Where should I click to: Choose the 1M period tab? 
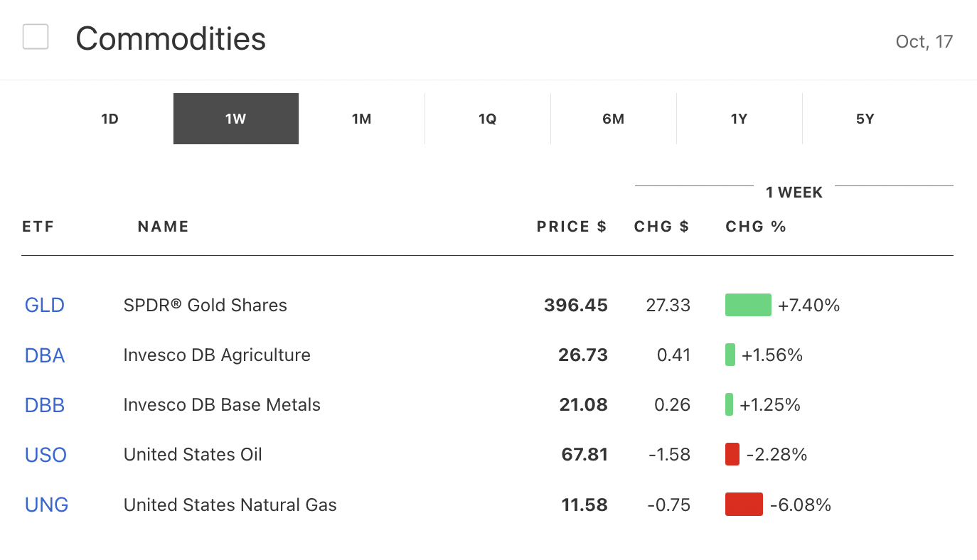click(x=361, y=119)
